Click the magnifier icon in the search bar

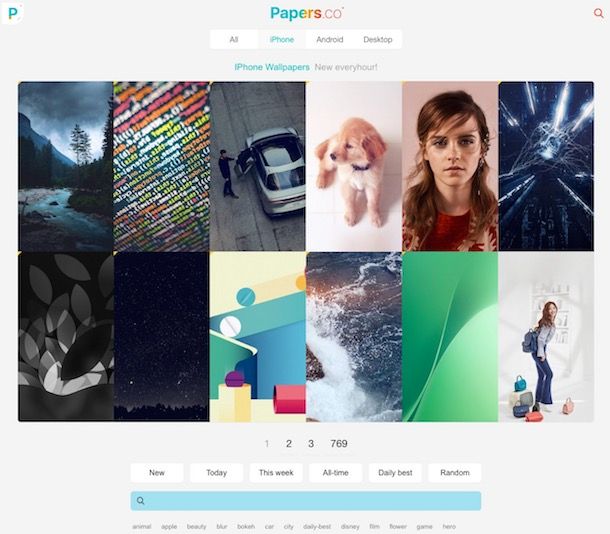coord(141,501)
